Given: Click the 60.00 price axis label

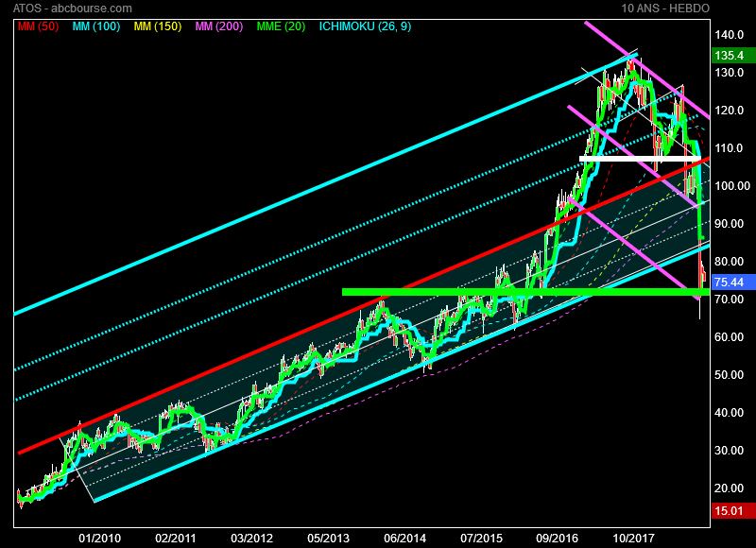Looking at the screenshot, I should [x=729, y=337].
